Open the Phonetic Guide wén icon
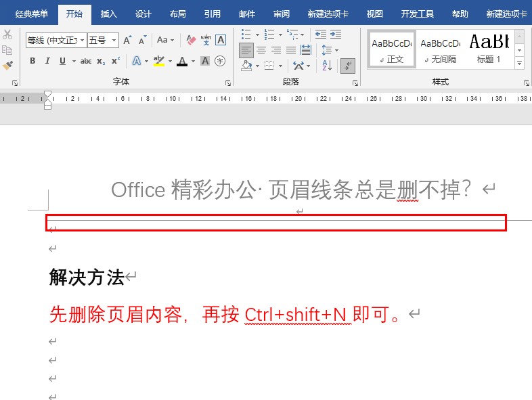Image resolution: width=532 pixels, height=400 pixels. (x=206, y=40)
